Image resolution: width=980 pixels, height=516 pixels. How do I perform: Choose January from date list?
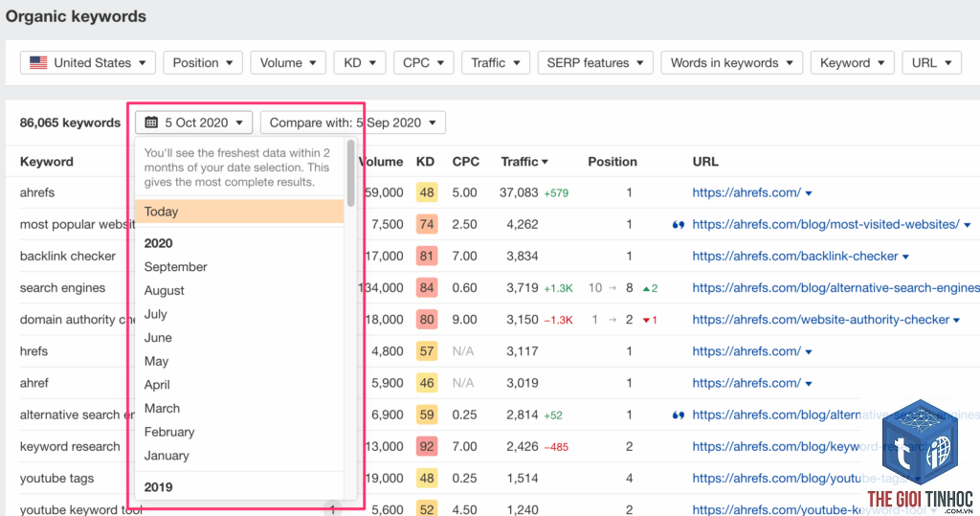click(167, 456)
